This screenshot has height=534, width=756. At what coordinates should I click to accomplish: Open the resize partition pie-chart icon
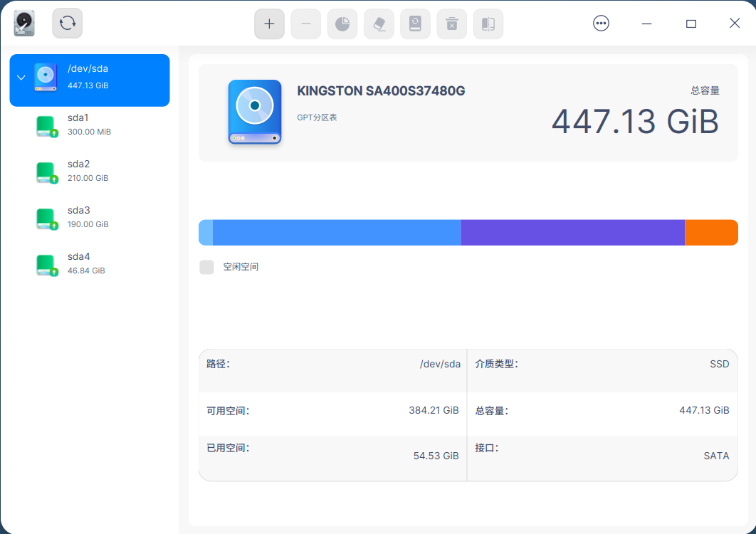tap(342, 23)
